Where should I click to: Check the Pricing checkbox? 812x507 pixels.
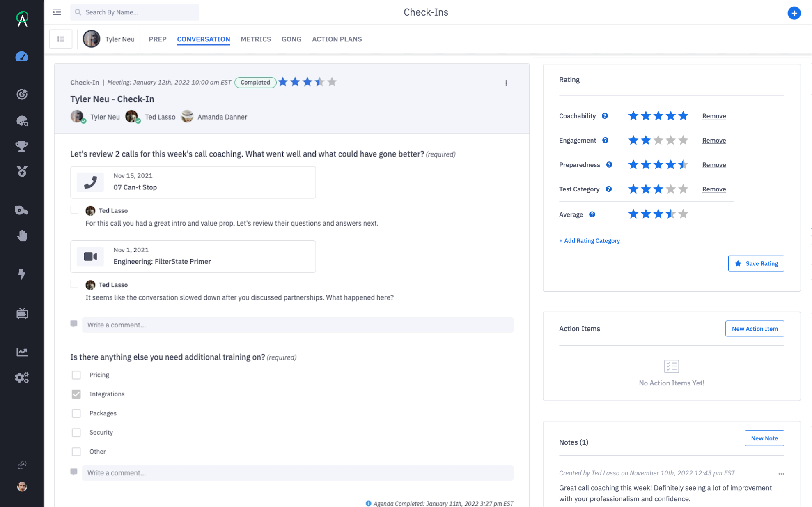pyautogui.click(x=76, y=375)
